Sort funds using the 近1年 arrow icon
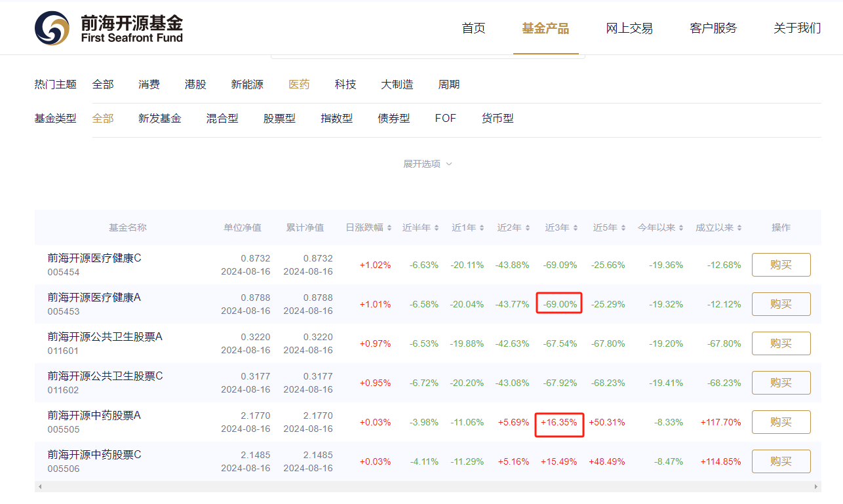 click(480, 227)
